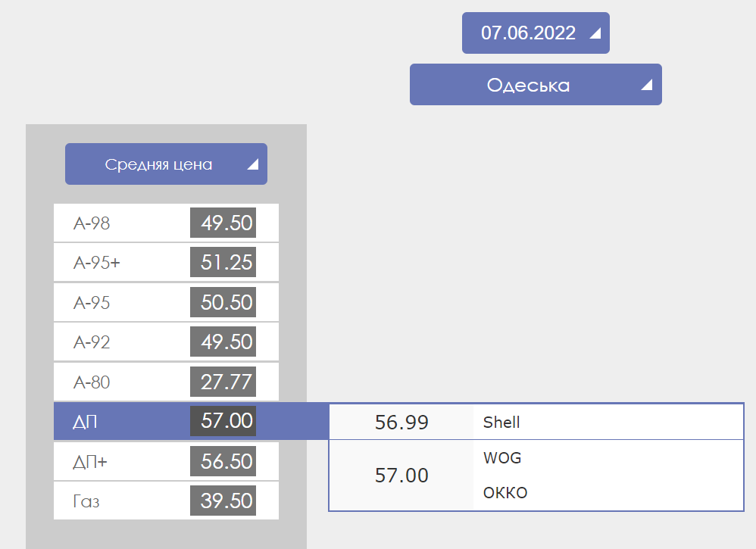Click the WOG station entry
This screenshot has width=756, height=549.
click(x=502, y=458)
